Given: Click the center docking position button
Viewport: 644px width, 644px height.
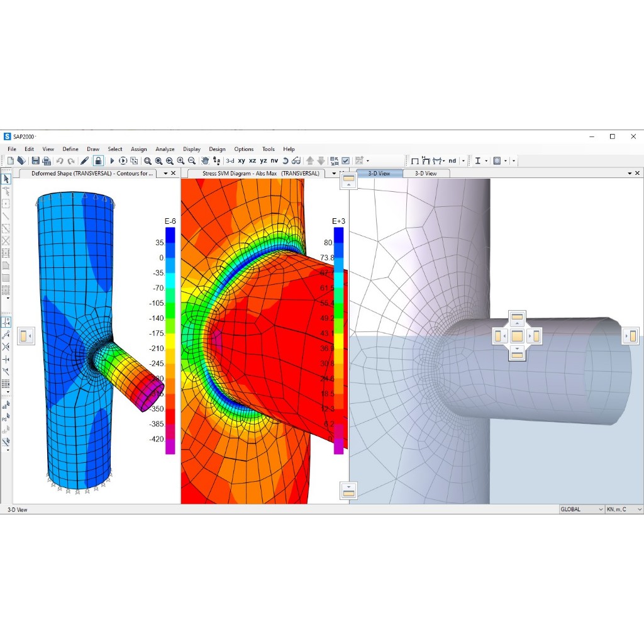Looking at the screenshot, I should coord(517,336).
